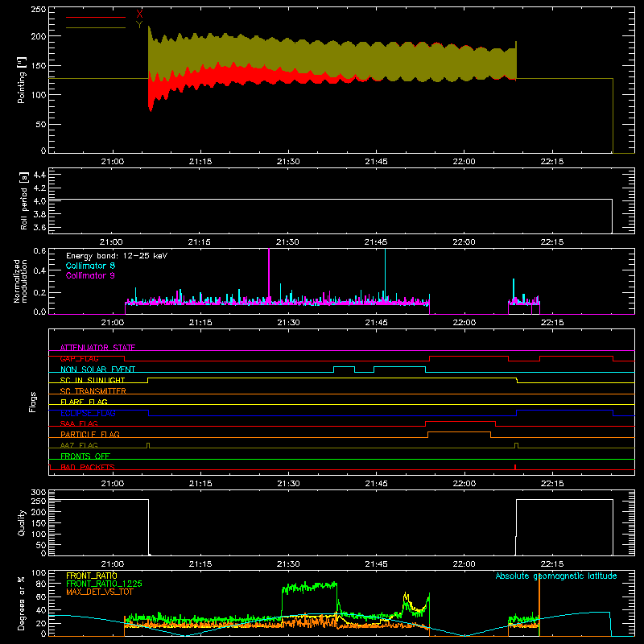644x644 pixels.
Task: Click the 4.4 tick on Roll period axis
Action: pyautogui.click(x=39, y=175)
